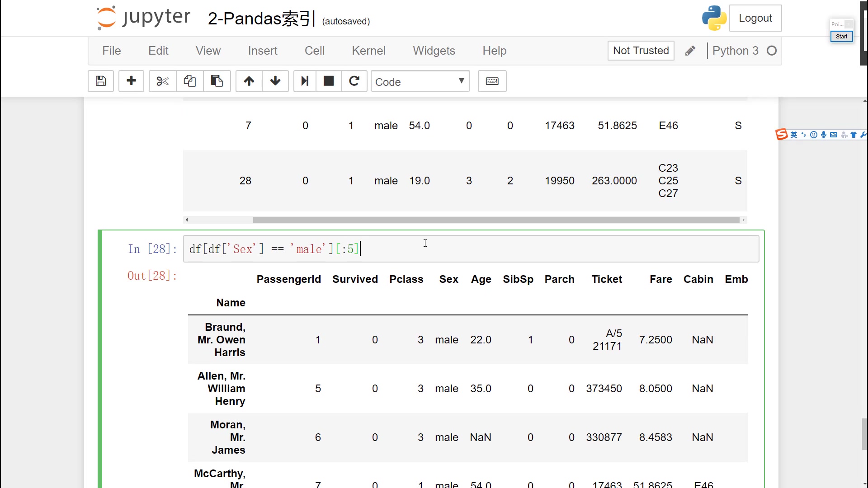868x488 pixels.
Task: Click the row label Allen, Mr. William Henry
Action: tap(222, 389)
